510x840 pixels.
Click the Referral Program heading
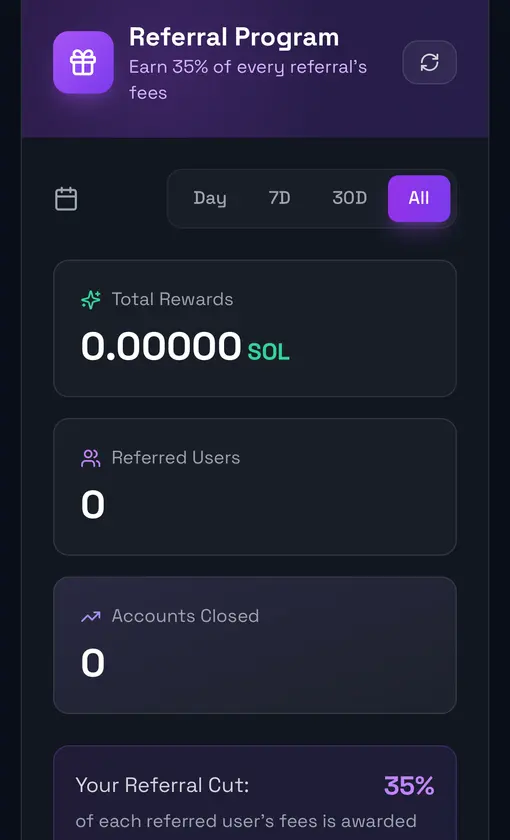(x=234, y=38)
